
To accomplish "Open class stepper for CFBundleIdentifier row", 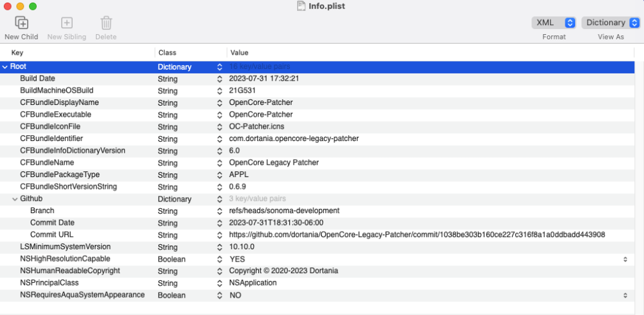I will (220, 138).
